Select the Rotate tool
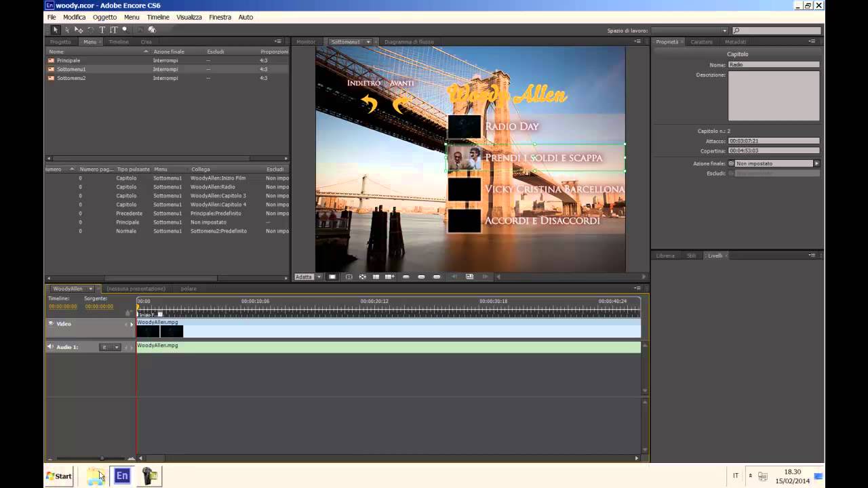The width and height of the screenshot is (868, 488). click(x=90, y=30)
